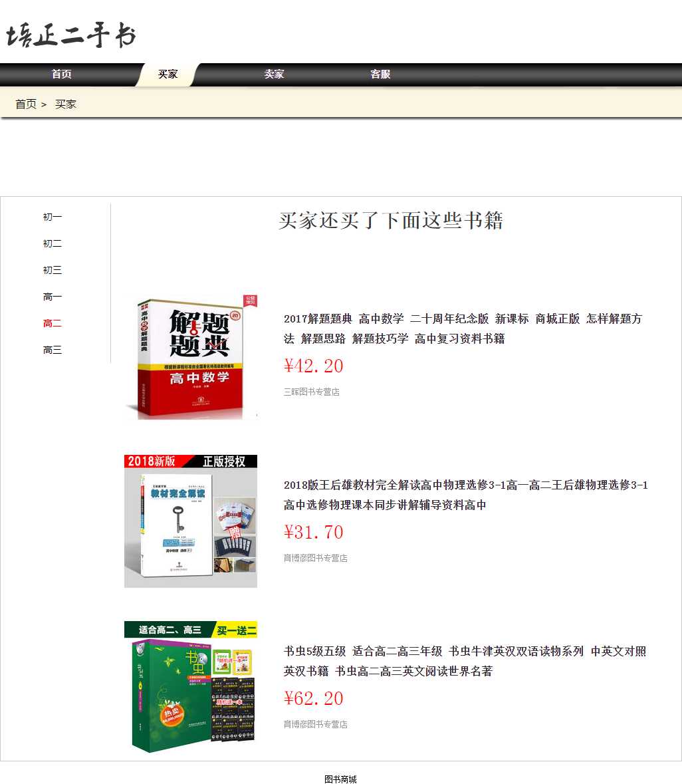The image size is (682, 784).
Task: Click 买家 in the breadcrumb trail
Action: [66, 104]
